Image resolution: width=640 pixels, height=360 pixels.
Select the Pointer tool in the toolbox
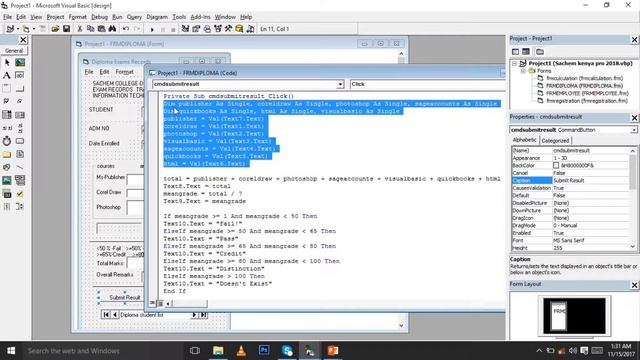7,62
